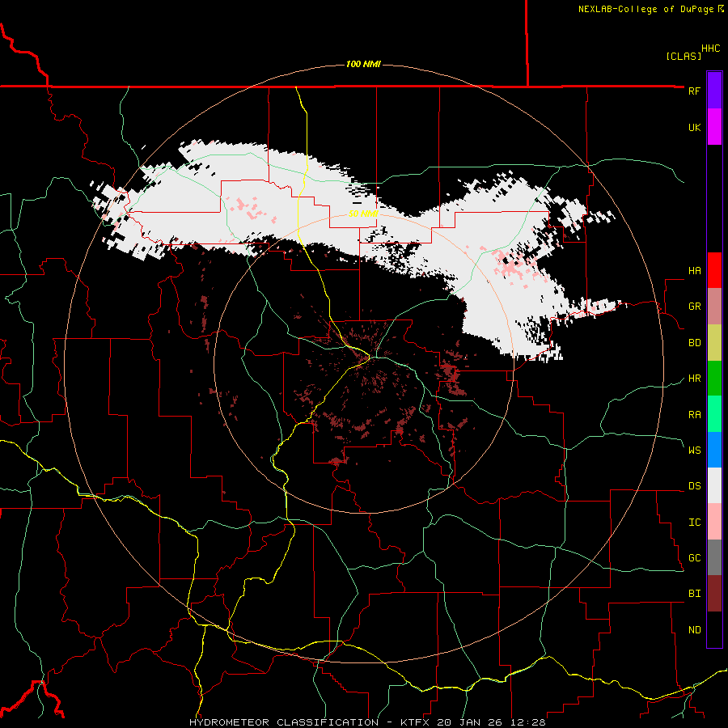The width and height of the screenshot is (728, 728).
Task: Click the "NEXLAB-College of DuPage" text
Action: (645, 9)
